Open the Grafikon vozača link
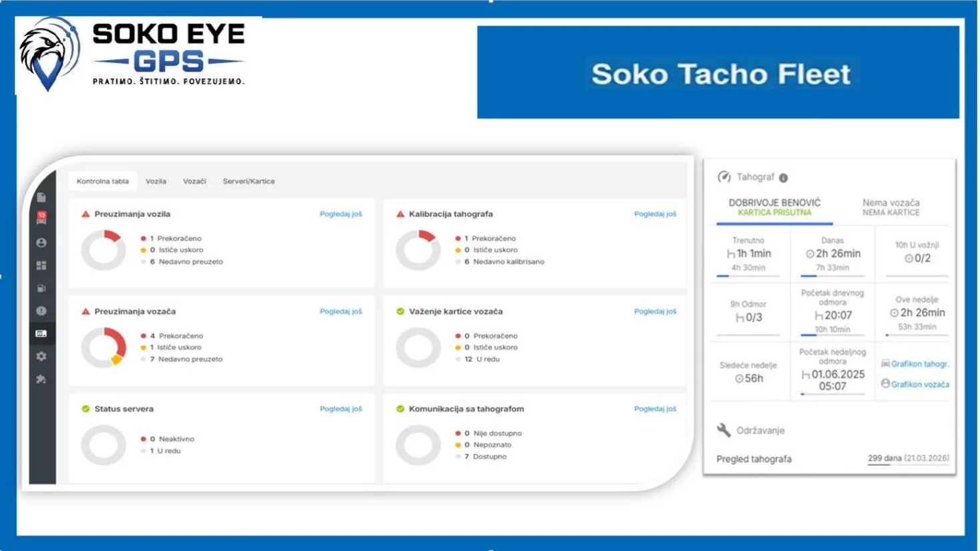Screen dimensions: 980x551 (x=915, y=384)
